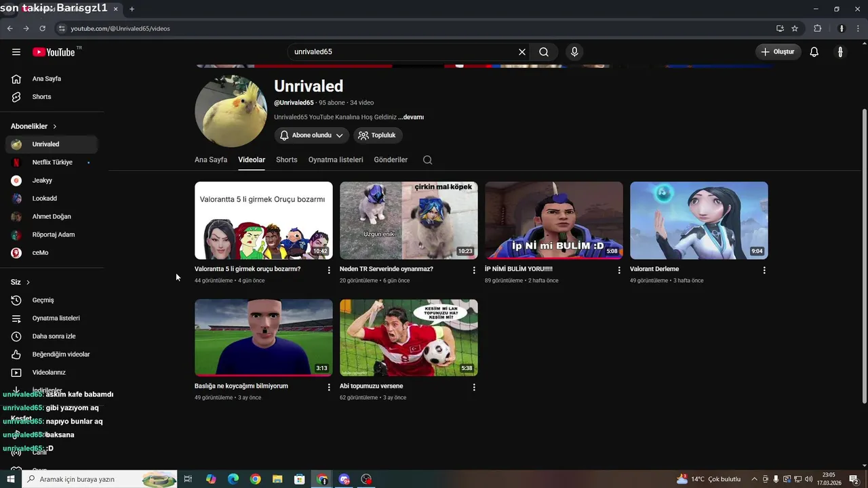Open Netflix Türkiye subscription
This screenshot has width=868, height=488.
[52, 163]
